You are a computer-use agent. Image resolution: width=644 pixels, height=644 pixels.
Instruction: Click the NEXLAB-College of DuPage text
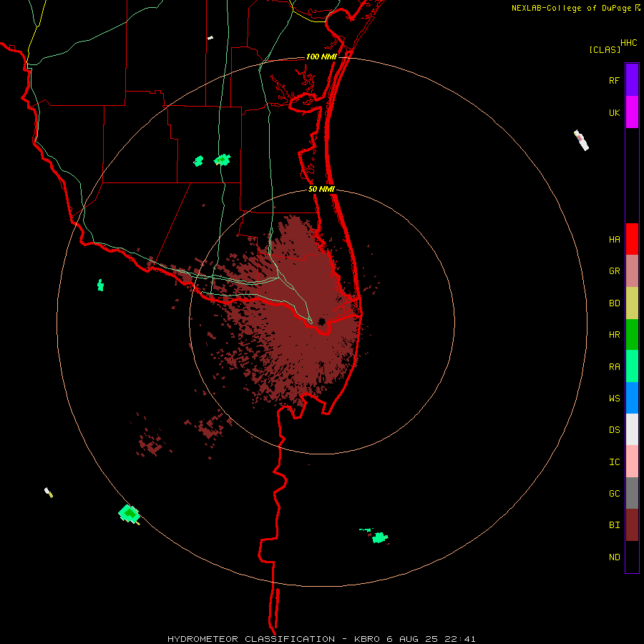pos(571,8)
